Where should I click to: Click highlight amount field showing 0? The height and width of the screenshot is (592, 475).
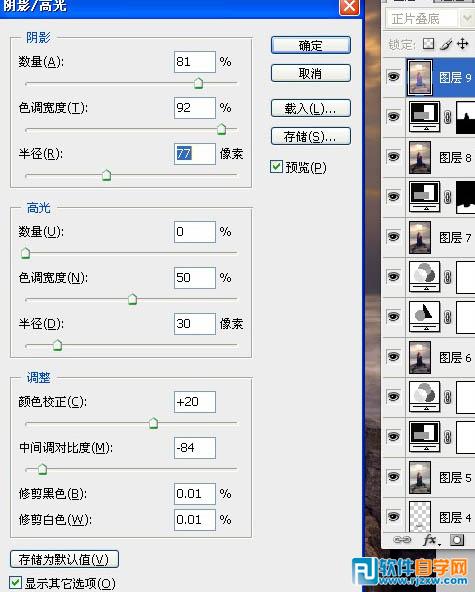pyautogui.click(x=195, y=231)
